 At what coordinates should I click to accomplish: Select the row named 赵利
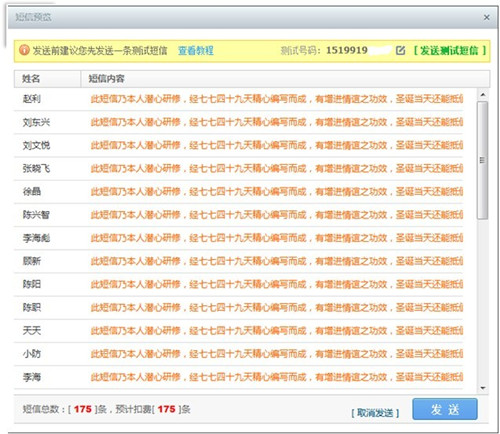pos(238,99)
